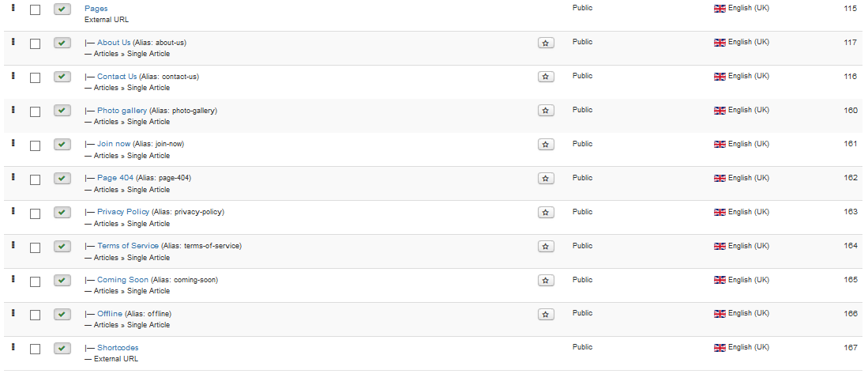Check the box for About Us

point(35,43)
